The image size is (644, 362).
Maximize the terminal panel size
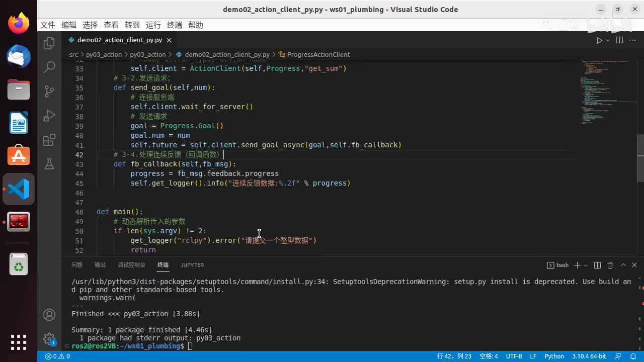(x=623, y=265)
